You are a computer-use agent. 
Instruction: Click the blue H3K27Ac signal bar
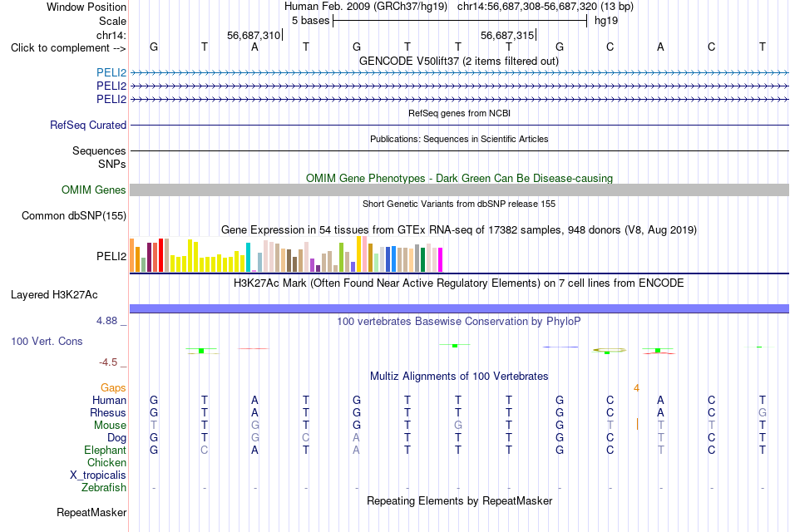[459, 309]
